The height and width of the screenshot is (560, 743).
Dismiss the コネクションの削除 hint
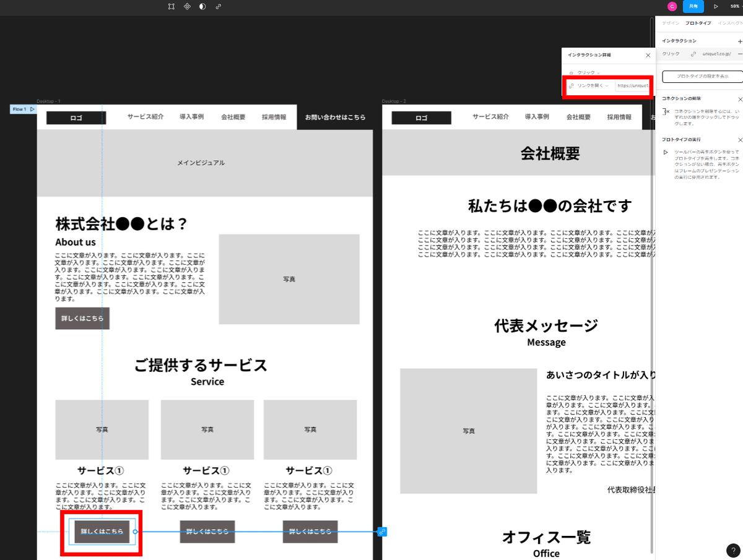pos(740,99)
